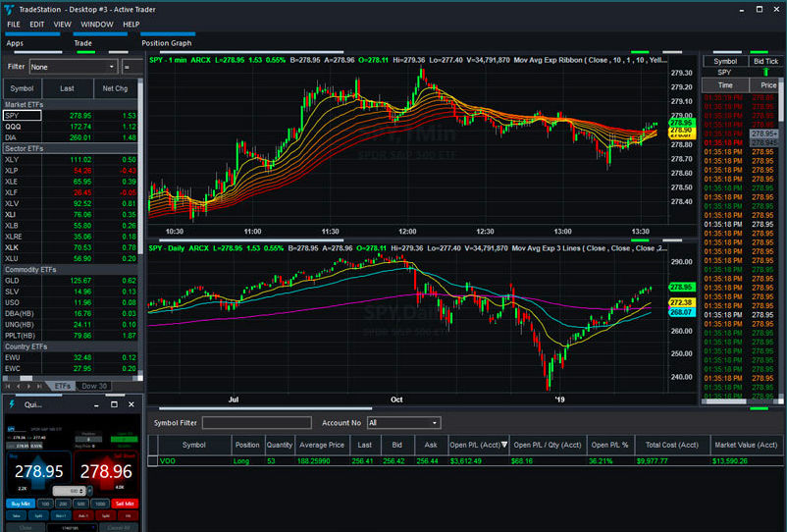The image size is (787, 532).
Task: Go to previous workbook tab arrow
Action: [x=19, y=386]
